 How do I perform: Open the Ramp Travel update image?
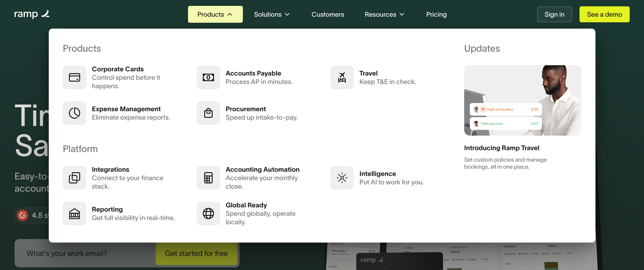coord(522,100)
